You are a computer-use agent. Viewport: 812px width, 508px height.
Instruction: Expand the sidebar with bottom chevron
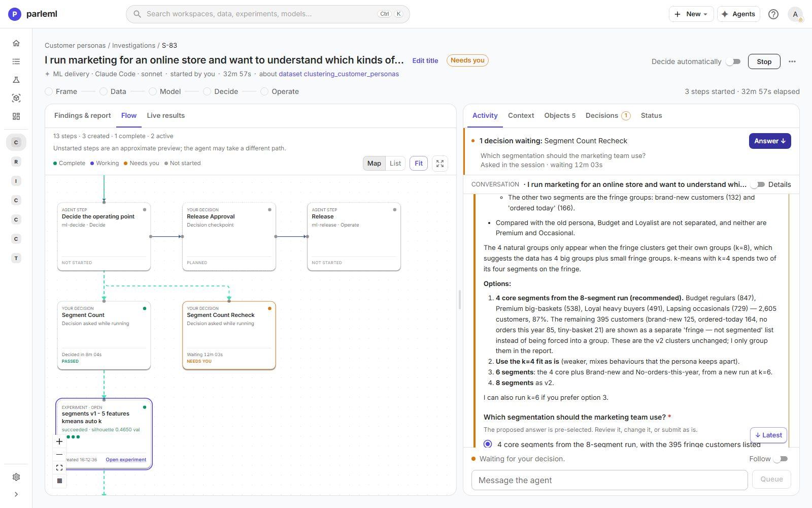pyautogui.click(x=16, y=494)
